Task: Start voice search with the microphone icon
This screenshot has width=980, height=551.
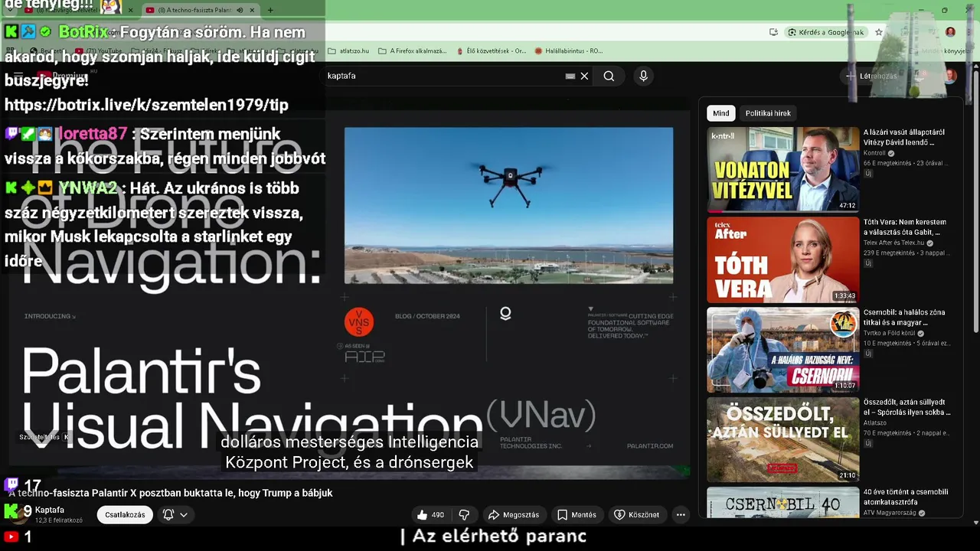Action: [643, 76]
